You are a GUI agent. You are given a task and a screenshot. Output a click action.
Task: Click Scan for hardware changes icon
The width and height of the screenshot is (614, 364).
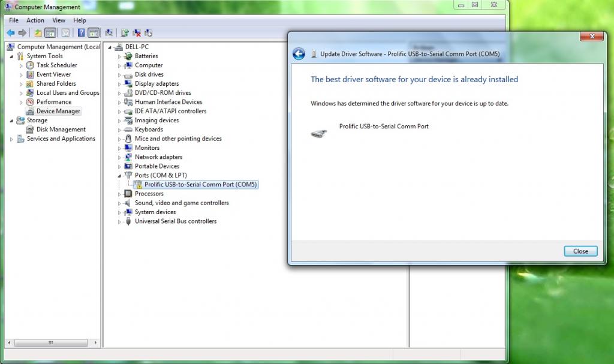click(109, 33)
